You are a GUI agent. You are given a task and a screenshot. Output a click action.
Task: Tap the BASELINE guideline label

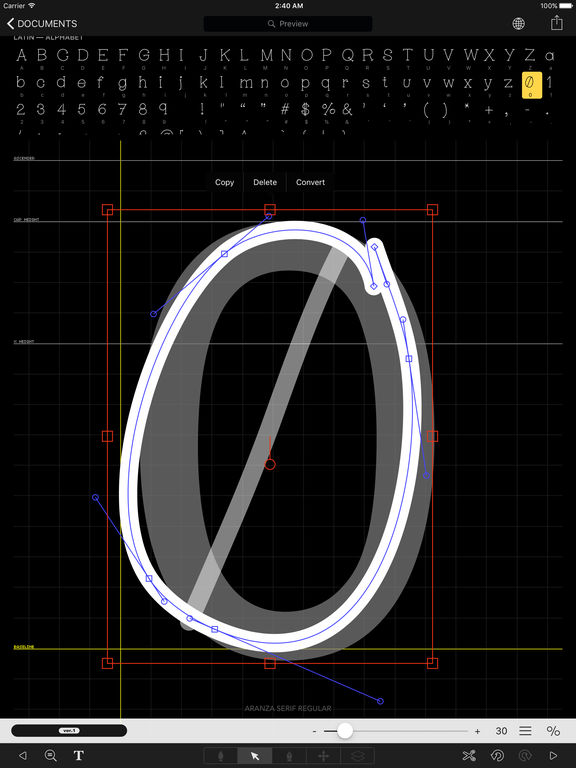coord(24,647)
